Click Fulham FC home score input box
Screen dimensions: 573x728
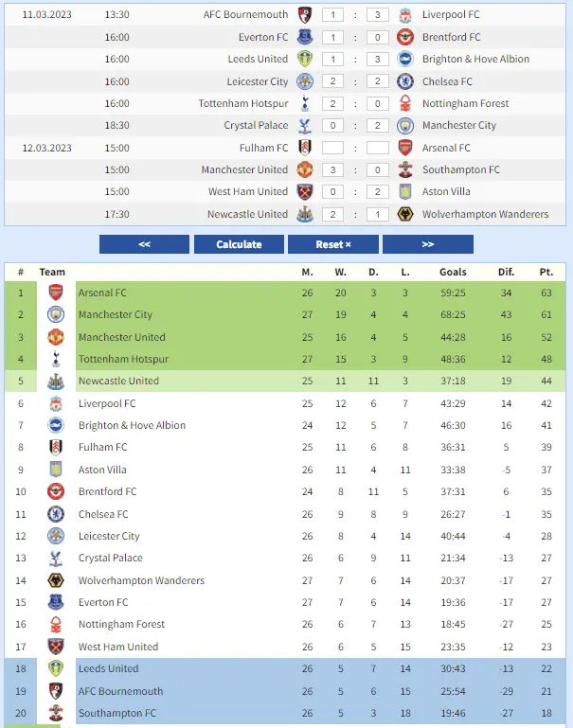click(x=332, y=148)
